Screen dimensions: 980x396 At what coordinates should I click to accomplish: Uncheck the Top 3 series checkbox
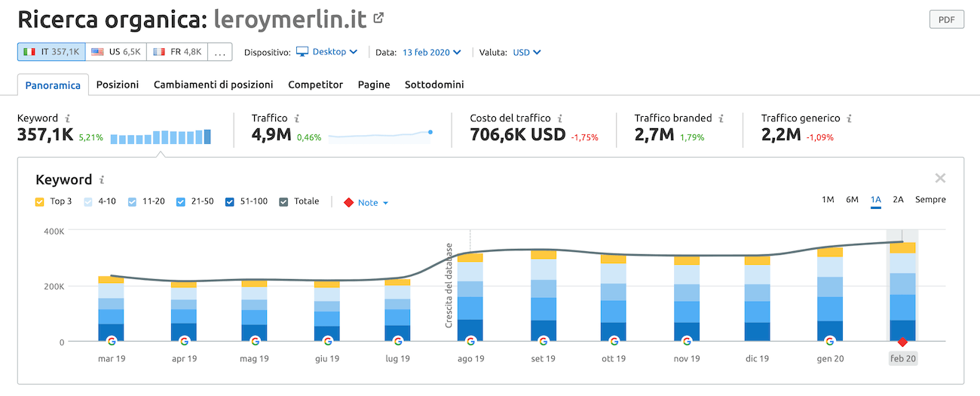40,202
